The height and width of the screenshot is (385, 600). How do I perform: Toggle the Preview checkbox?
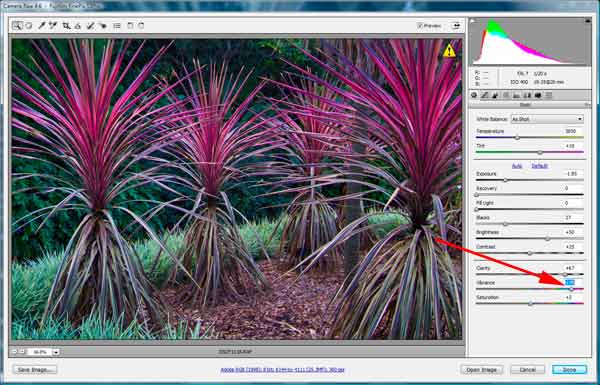click(x=420, y=26)
